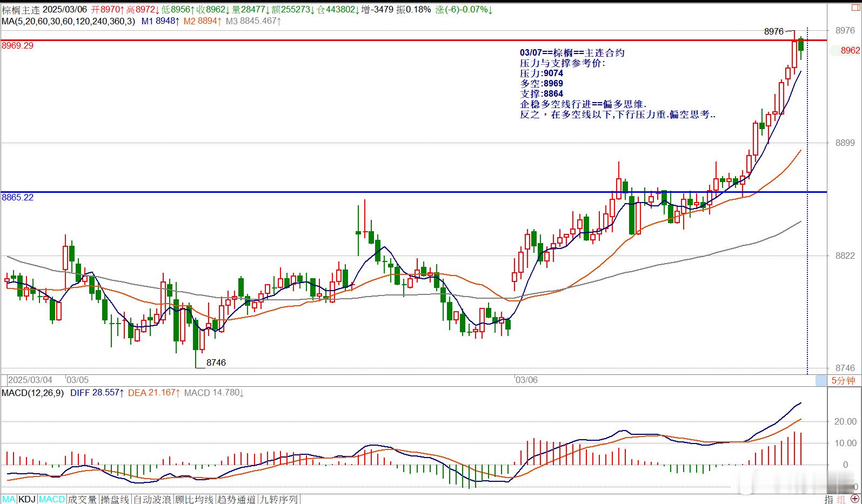Click the 8822 price axis label

coord(845,256)
